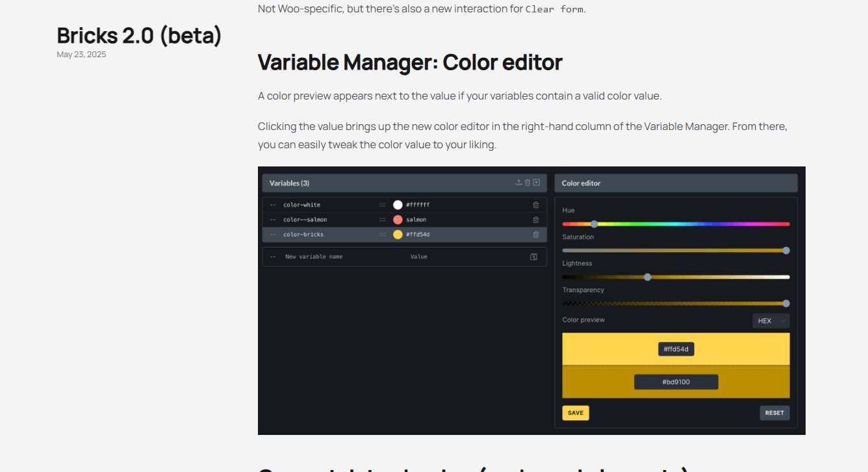Delete the color--salmon variable

(x=536, y=220)
